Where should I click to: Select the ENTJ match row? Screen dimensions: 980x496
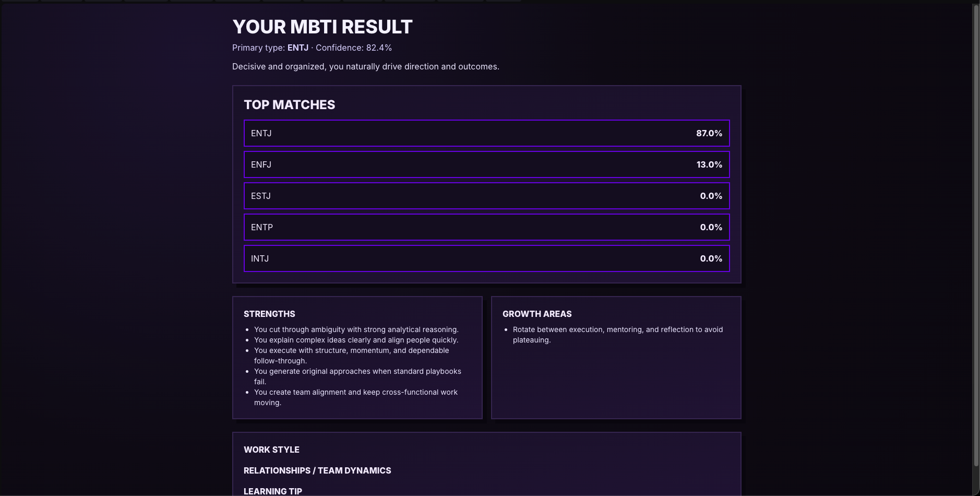(486, 133)
